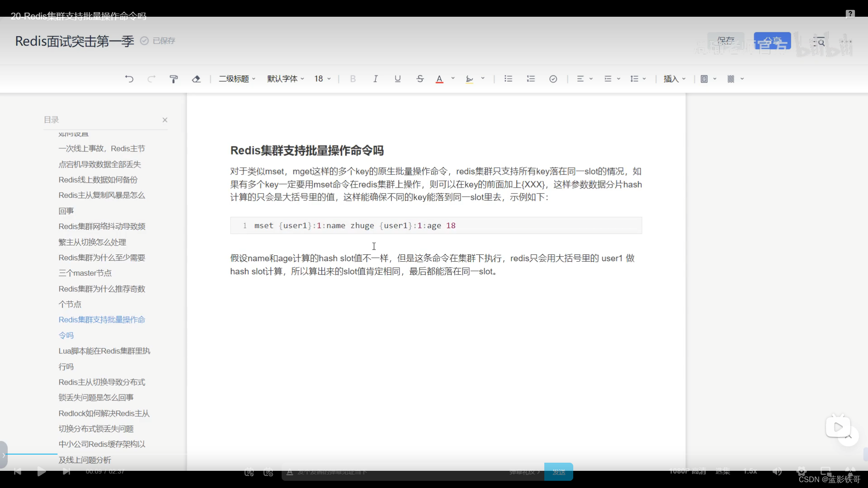Open the three-dot more options menu
This screenshot has height=488, width=868.
(x=846, y=42)
